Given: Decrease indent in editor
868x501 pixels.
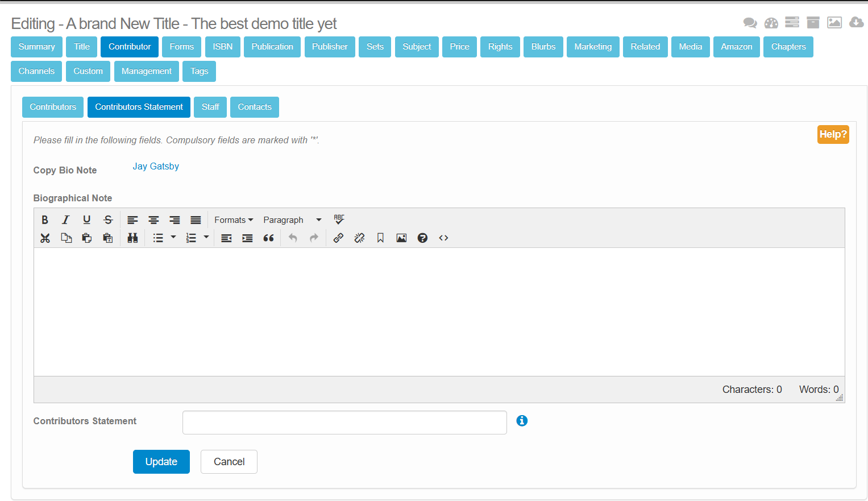Looking at the screenshot, I should coord(226,238).
